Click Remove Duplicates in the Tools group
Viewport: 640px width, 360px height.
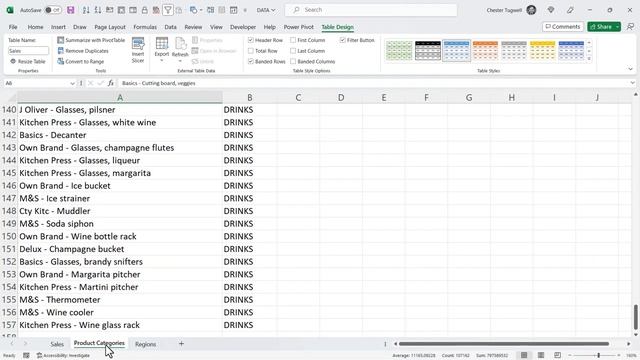pos(83,51)
